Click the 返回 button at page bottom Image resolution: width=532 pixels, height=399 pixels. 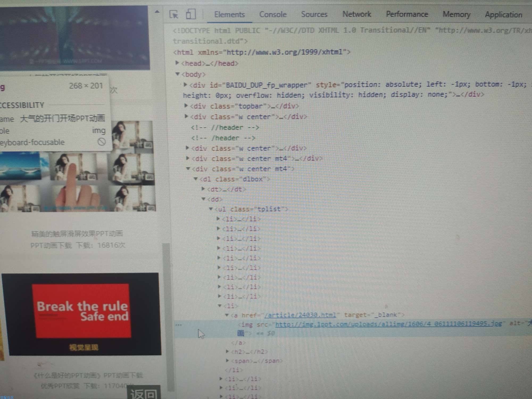pos(144,393)
